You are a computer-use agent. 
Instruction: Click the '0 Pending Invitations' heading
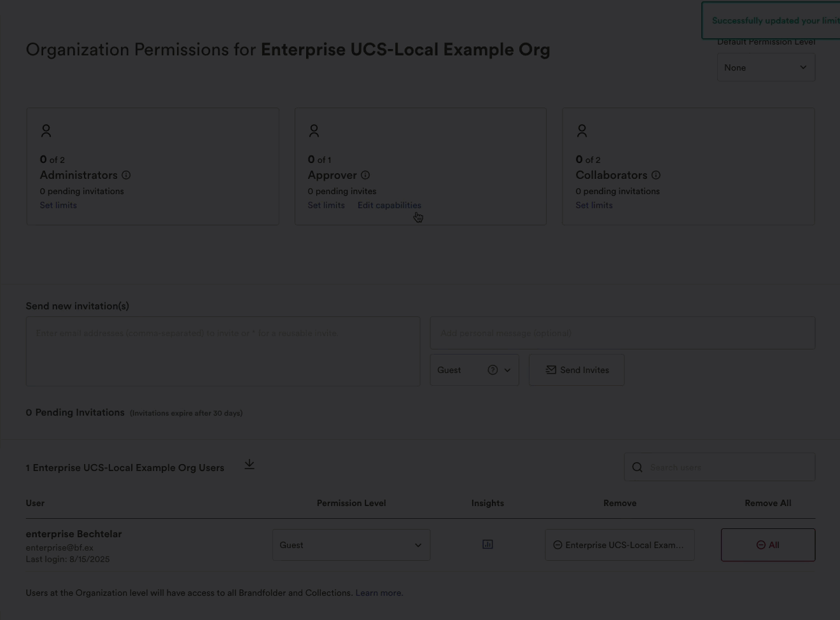click(x=75, y=412)
